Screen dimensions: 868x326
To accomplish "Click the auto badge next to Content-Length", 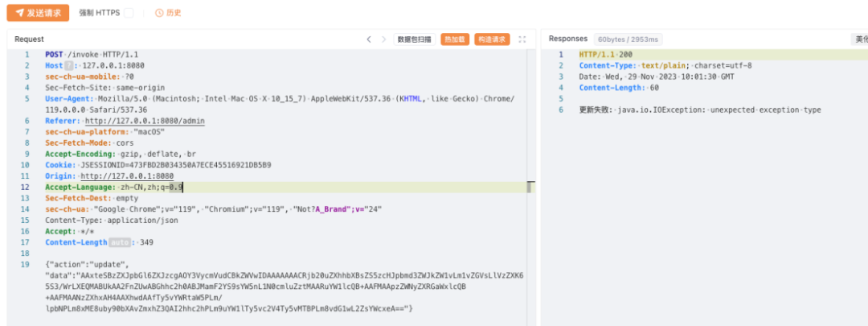I will pyautogui.click(x=119, y=243).
